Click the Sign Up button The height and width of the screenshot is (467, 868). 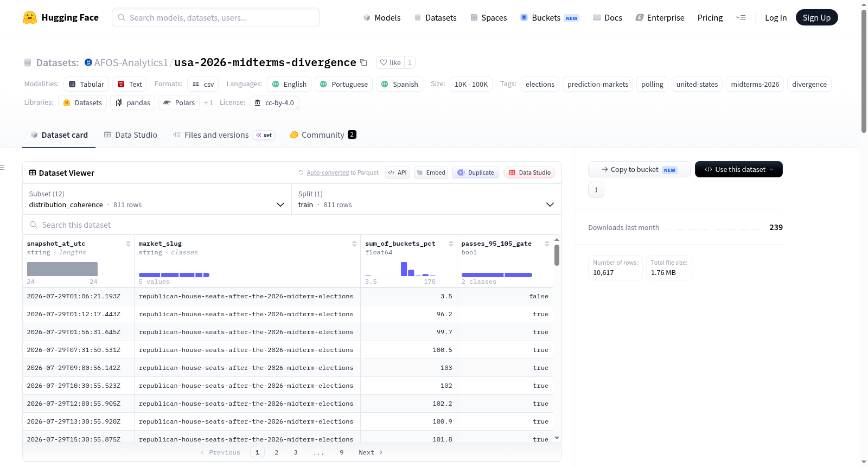pos(816,17)
